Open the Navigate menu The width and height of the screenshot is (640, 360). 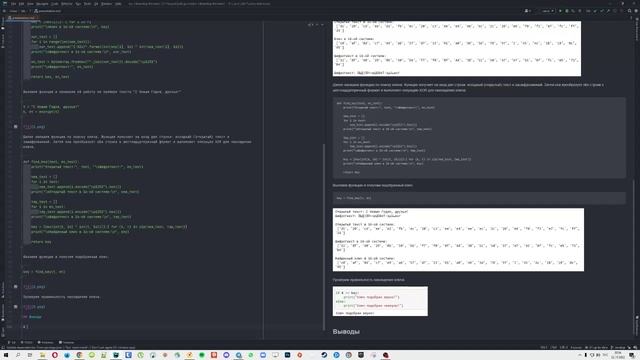(x=42, y=4)
